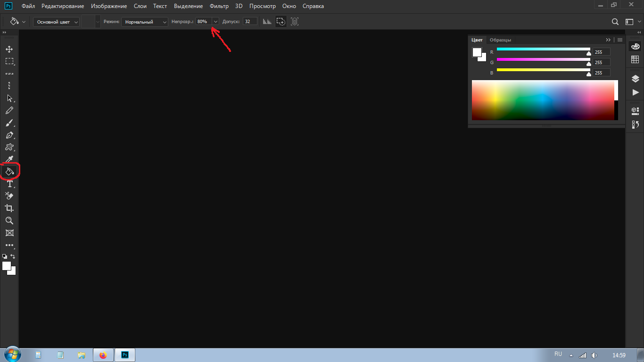Open the 'Редактирование' menu
The height and width of the screenshot is (362, 644).
tap(63, 6)
